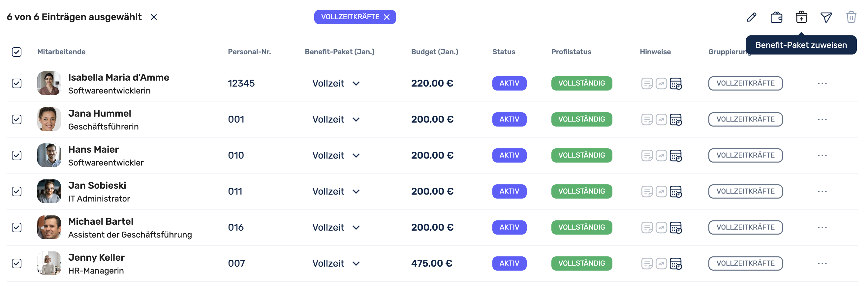Expand Vollzeit dropdown for Isabella Maria d'Amme
Viewport: 868px width, 300px height.
(356, 83)
